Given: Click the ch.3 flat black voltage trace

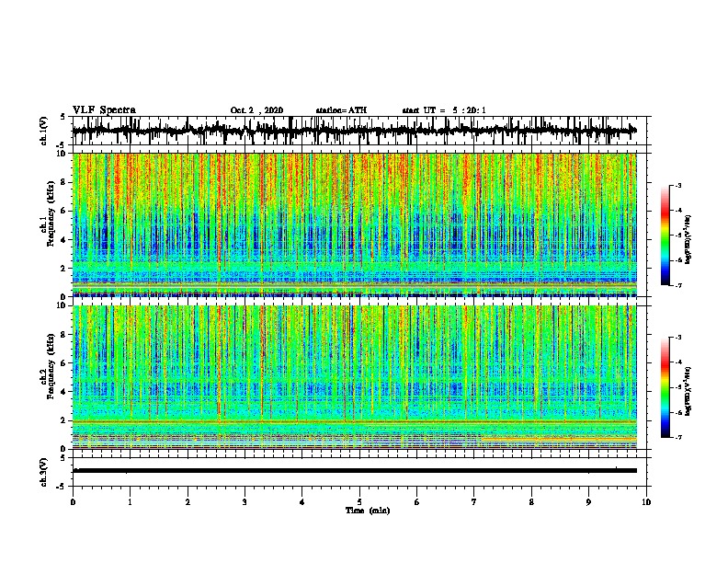Looking at the screenshot, I should 355,471.
